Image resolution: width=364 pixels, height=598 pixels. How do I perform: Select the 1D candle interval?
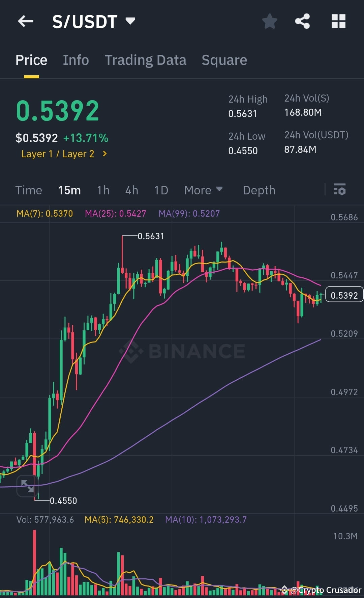tap(161, 190)
